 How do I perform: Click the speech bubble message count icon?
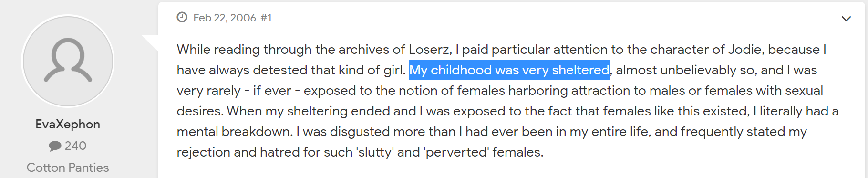pos(55,146)
